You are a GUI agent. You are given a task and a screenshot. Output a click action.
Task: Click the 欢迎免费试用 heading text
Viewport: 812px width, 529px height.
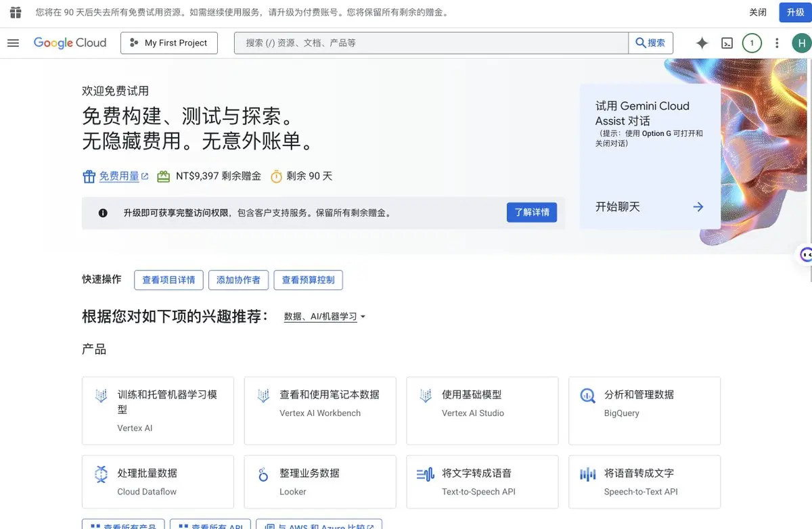[x=115, y=91]
